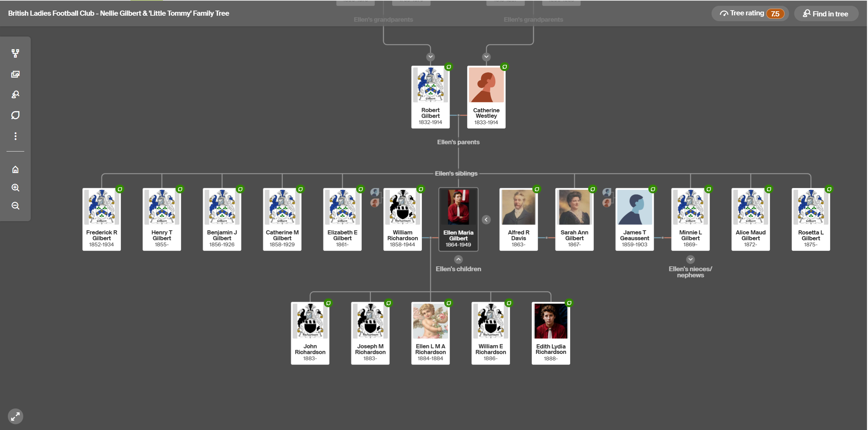Open hint leaf on Catherine Westley card

pos(505,67)
